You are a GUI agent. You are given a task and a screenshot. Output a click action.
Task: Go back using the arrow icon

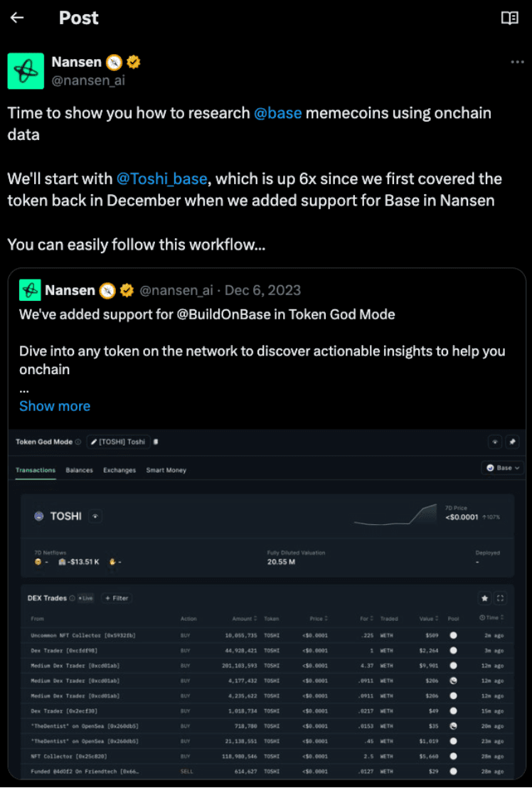point(17,18)
